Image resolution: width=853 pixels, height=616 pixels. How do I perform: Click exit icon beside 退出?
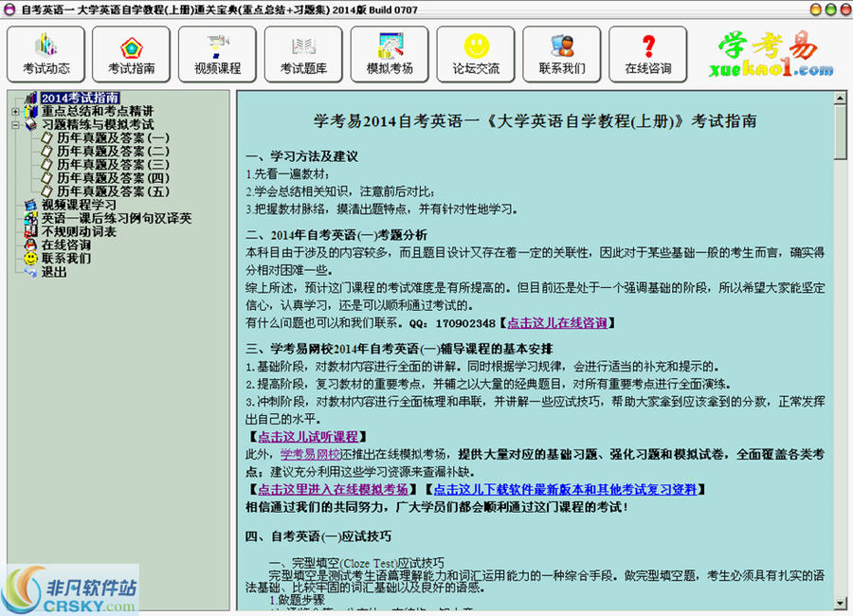[x=31, y=272]
